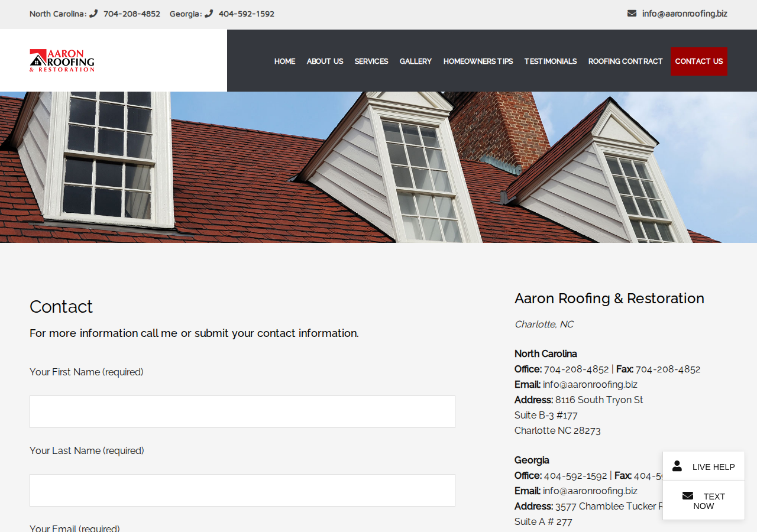Click the Aaron Roofing & Restoration sidebar heading
The image size is (757, 532).
[x=609, y=299]
